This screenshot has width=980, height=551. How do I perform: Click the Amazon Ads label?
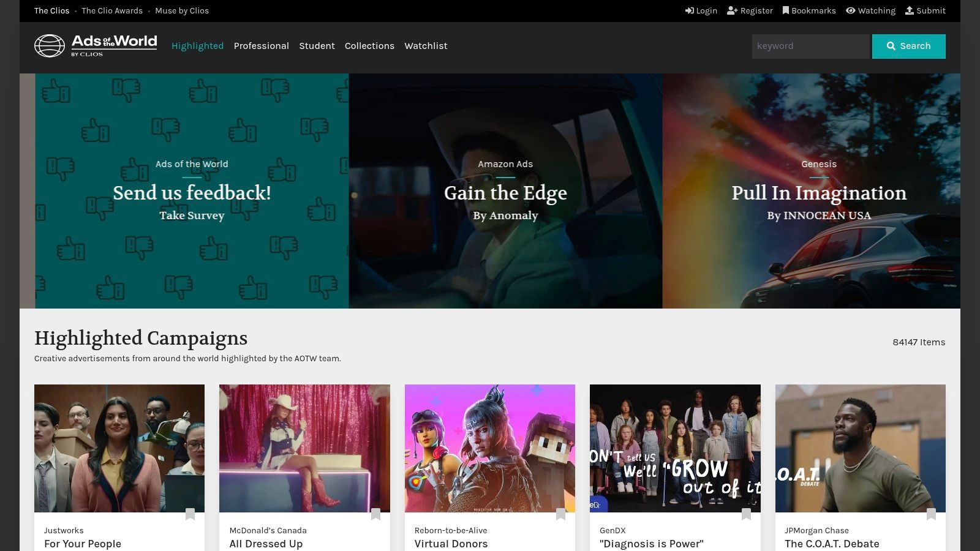pos(505,164)
